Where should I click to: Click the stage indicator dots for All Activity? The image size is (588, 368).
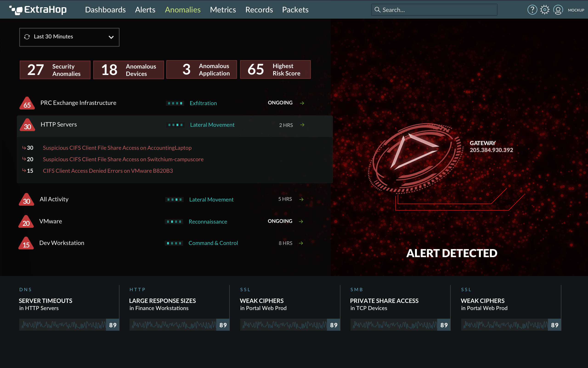point(175,200)
